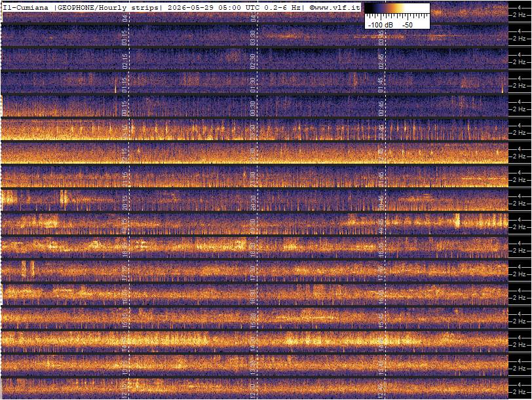Image resolution: width=532 pixels, height=400 pixels.
Task: Select the 03:30 time marker
Action: [x=253, y=37]
